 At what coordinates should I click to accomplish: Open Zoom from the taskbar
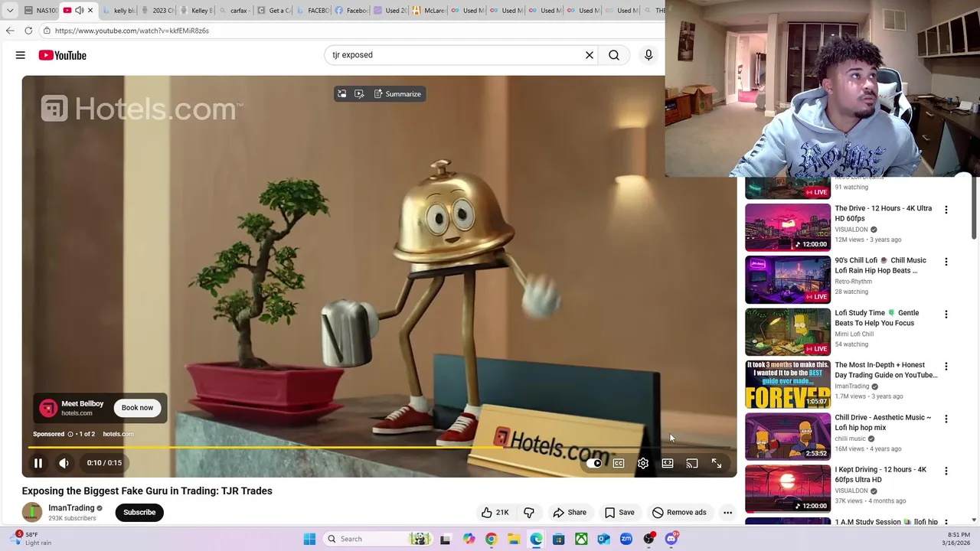tap(626, 539)
